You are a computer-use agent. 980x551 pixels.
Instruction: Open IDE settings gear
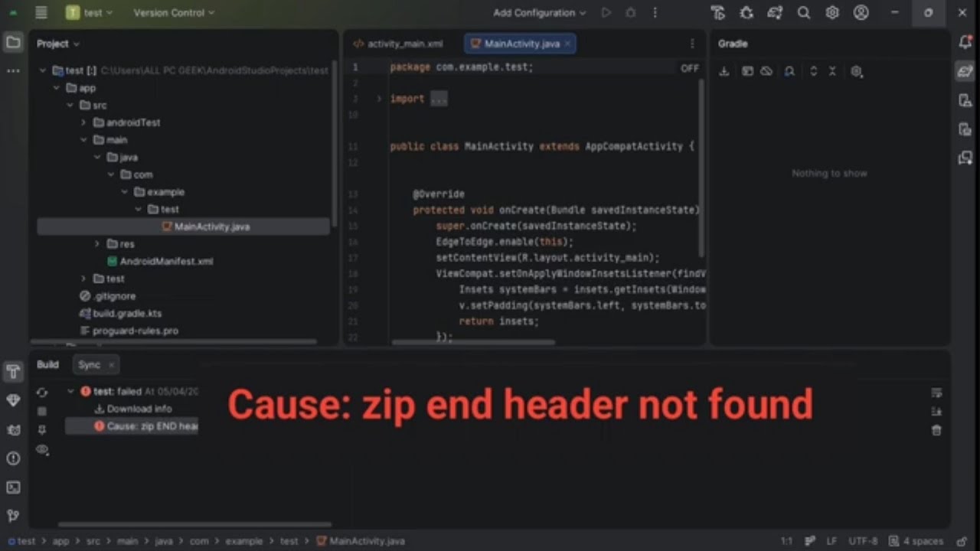click(x=832, y=13)
